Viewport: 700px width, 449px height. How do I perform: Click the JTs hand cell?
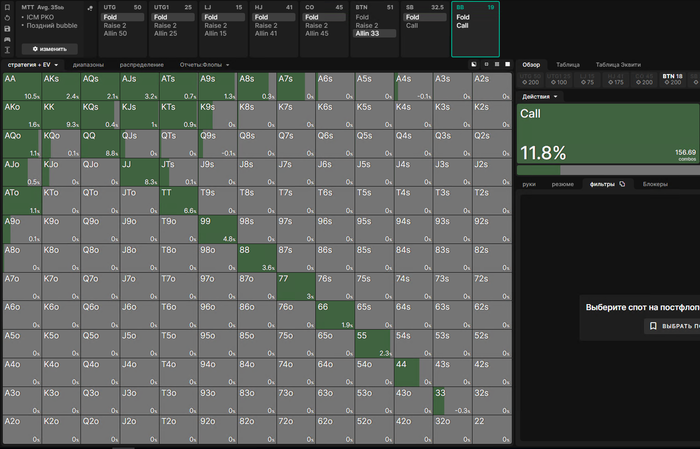pyautogui.click(x=179, y=173)
